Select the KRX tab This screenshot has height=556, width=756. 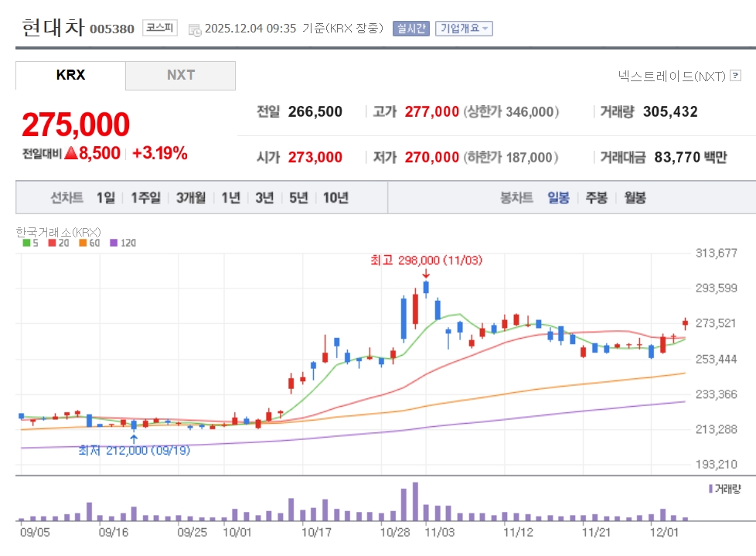pos(70,75)
